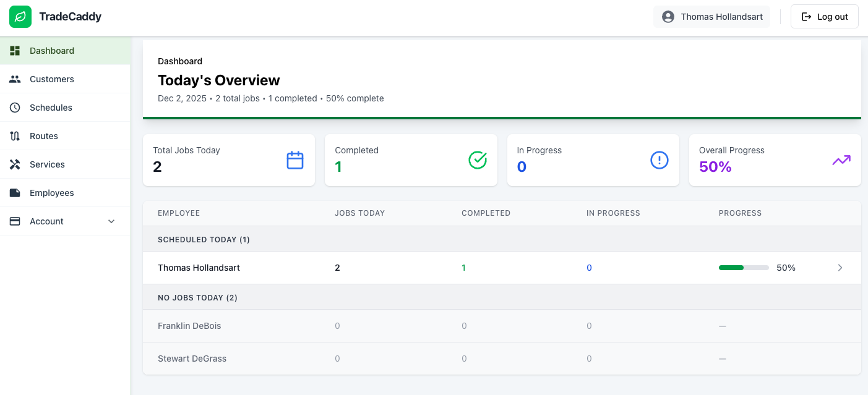The width and height of the screenshot is (868, 395).
Task: Click the user avatar icon beside Thomas Hollandsart
Action: click(668, 17)
